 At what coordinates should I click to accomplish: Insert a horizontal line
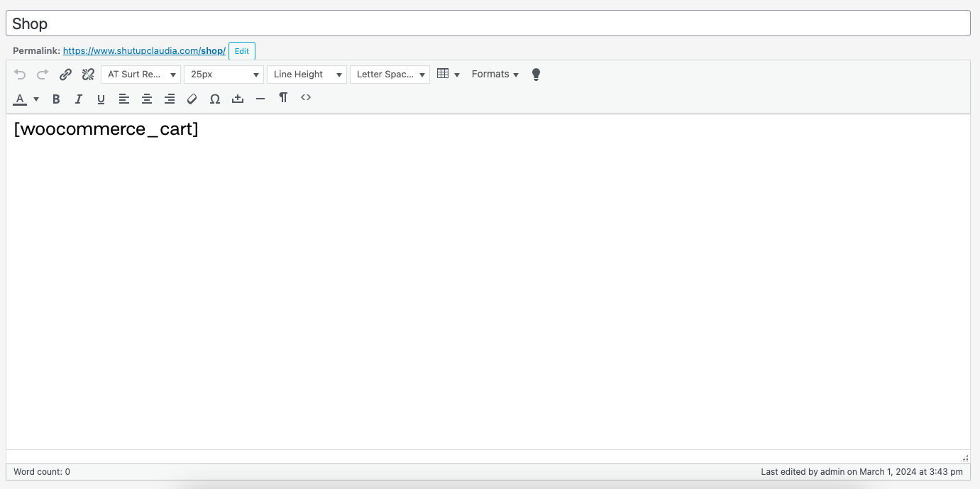point(260,99)
